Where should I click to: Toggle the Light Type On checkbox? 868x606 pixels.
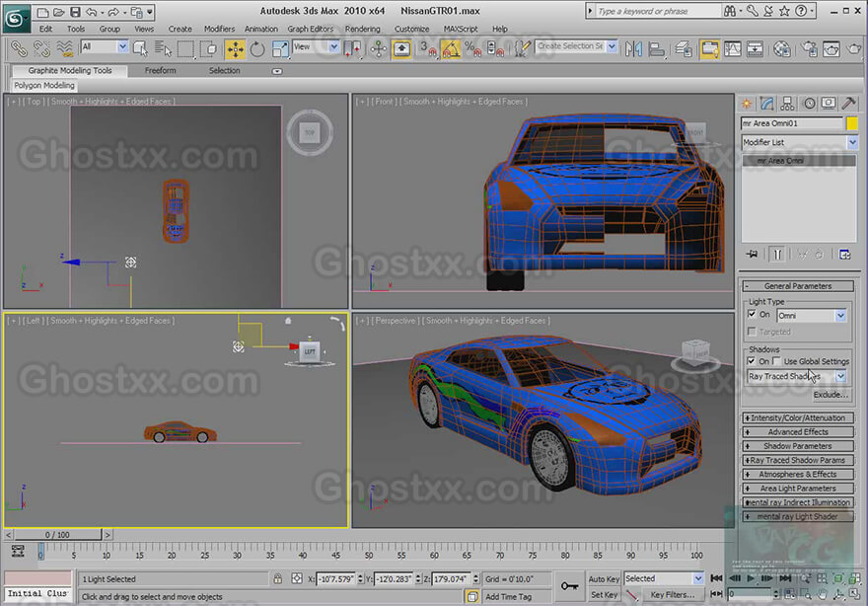[752, 314]
